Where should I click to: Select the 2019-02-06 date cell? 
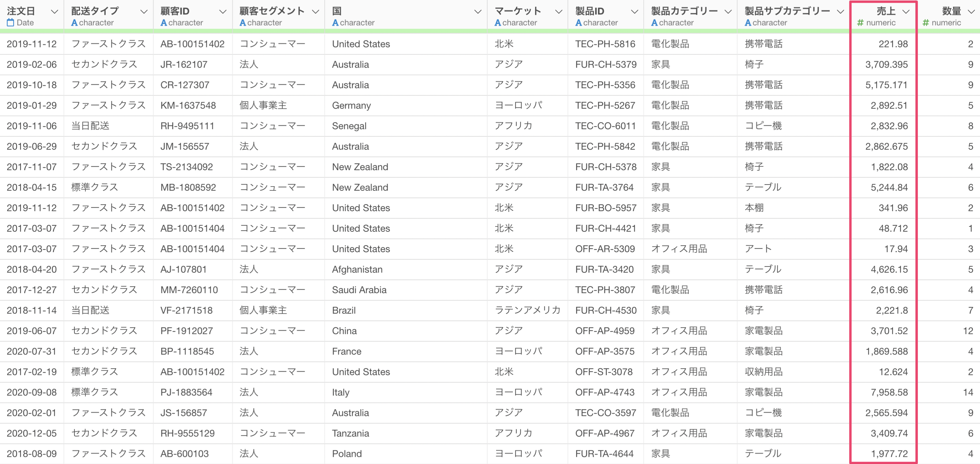32,65
